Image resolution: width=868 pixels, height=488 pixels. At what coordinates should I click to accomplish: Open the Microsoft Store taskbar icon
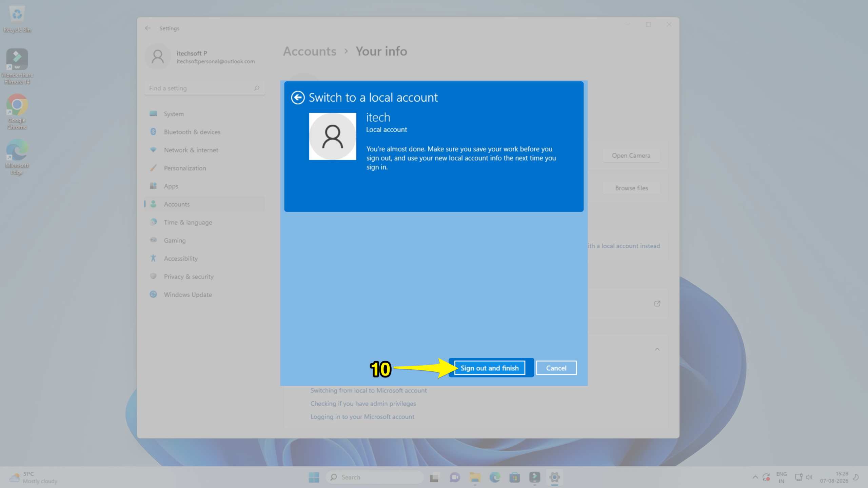515,477
